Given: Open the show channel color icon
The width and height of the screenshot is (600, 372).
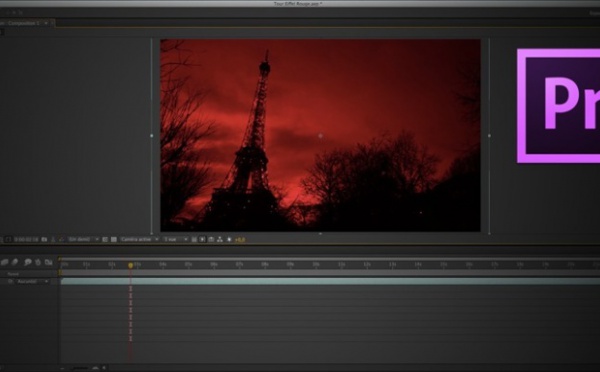Looking at the screenshot, I should tap(61, 239).
